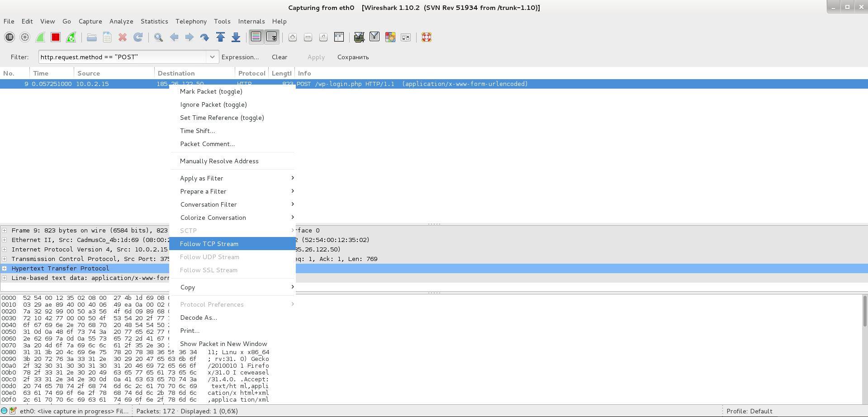Stop the running live capture
Image resolution: width=868 pixels, height=417 pixels.
(56, 38)
